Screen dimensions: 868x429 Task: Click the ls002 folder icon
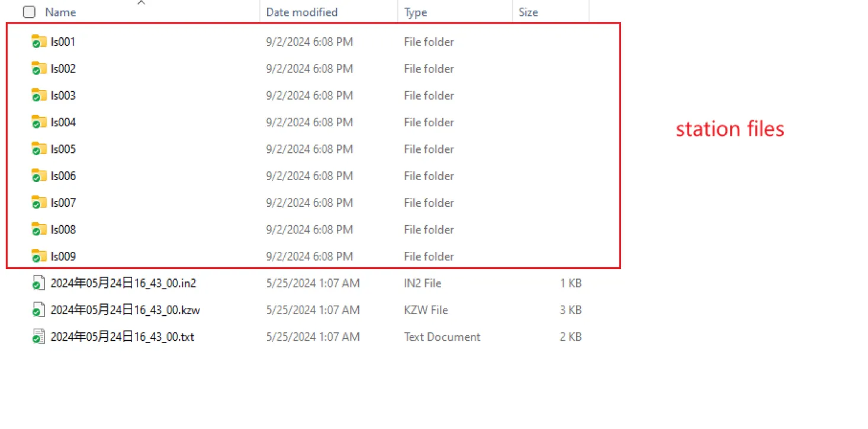coord(39,69)
